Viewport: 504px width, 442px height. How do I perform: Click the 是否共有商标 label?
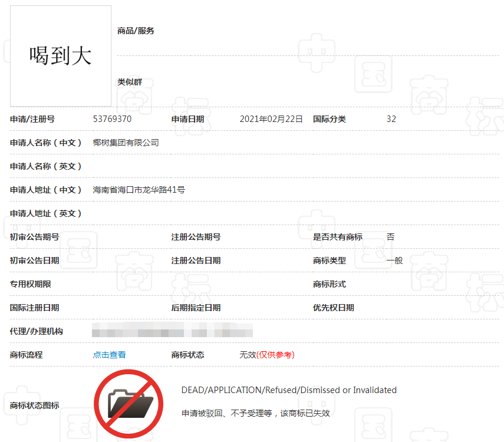click(x=338, y=238)
